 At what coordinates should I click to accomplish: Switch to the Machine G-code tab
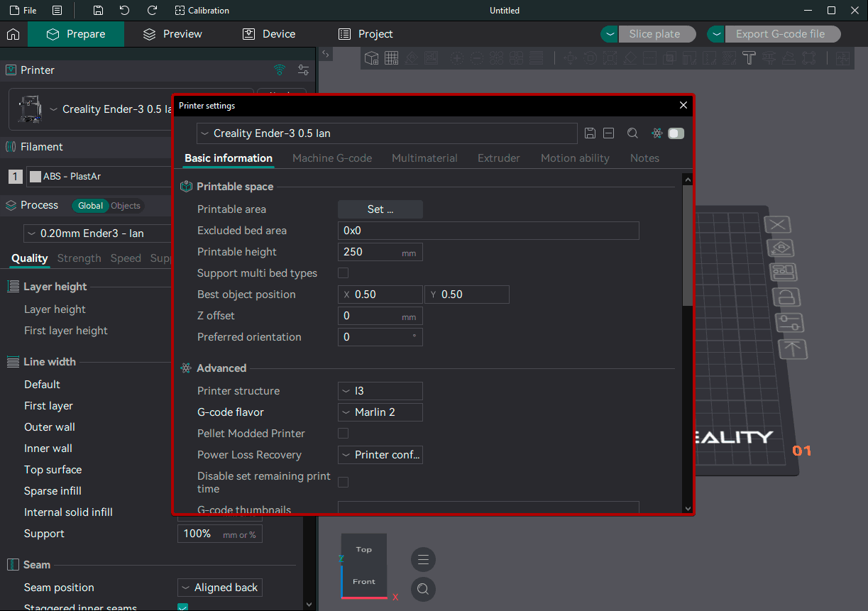tap(332, 158)
